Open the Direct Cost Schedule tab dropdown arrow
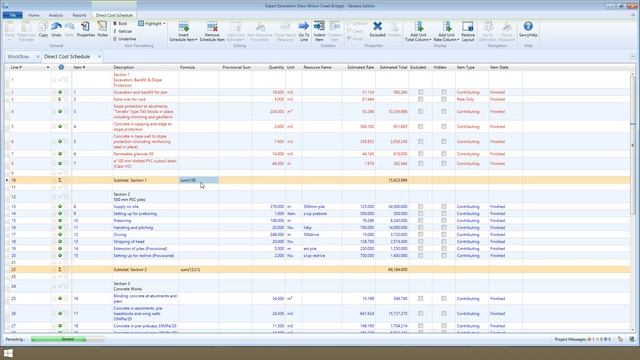640x360 pixels. click(x=99, y=57)
